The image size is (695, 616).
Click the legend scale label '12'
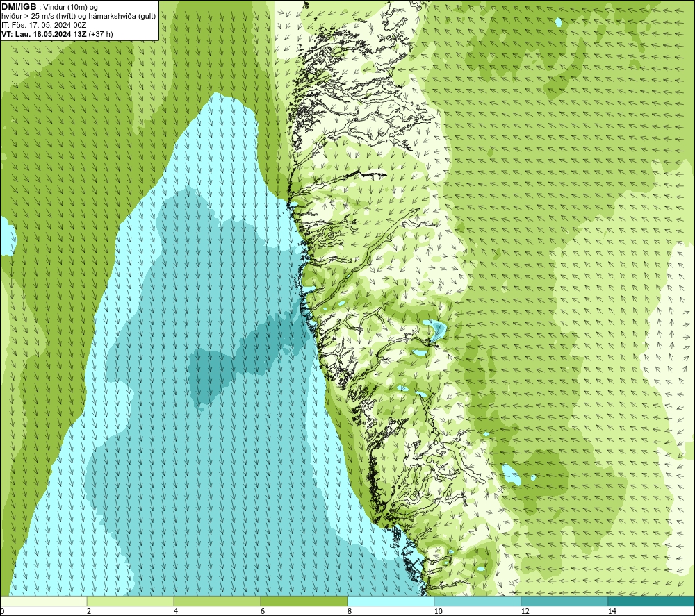[525, 611]
